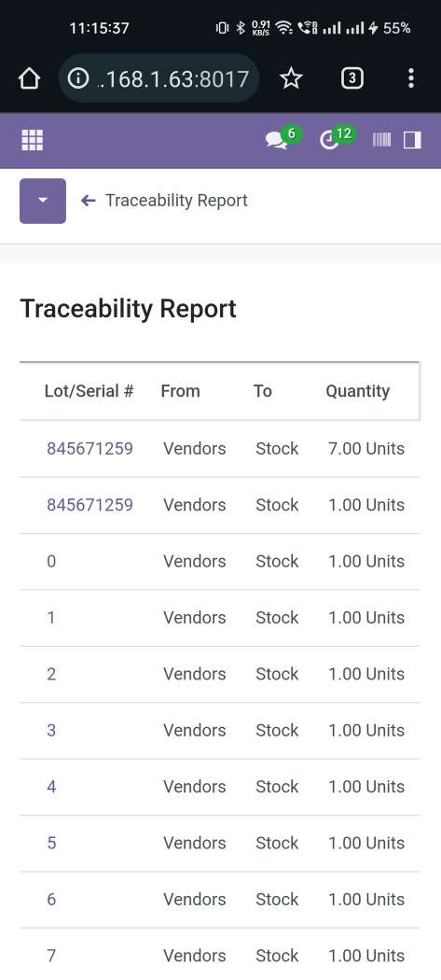Tap the browser home icon
This screenshot has width=441, height=980.
coord(29,78)
